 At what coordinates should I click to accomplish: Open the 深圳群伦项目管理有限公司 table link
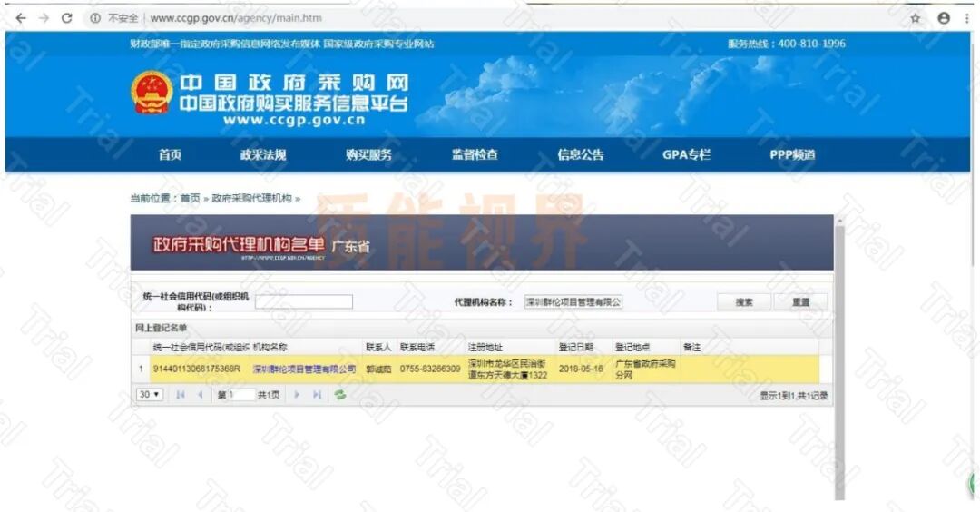[304, 369]
